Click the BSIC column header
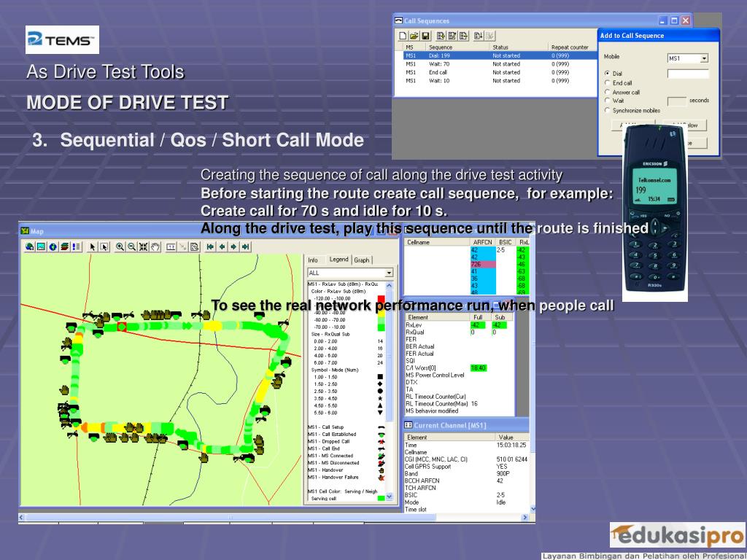 [x=506, y=242]
